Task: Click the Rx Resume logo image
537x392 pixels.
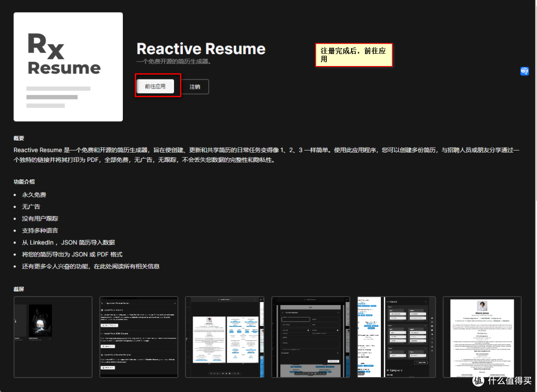Action: [x=68, y=66]
